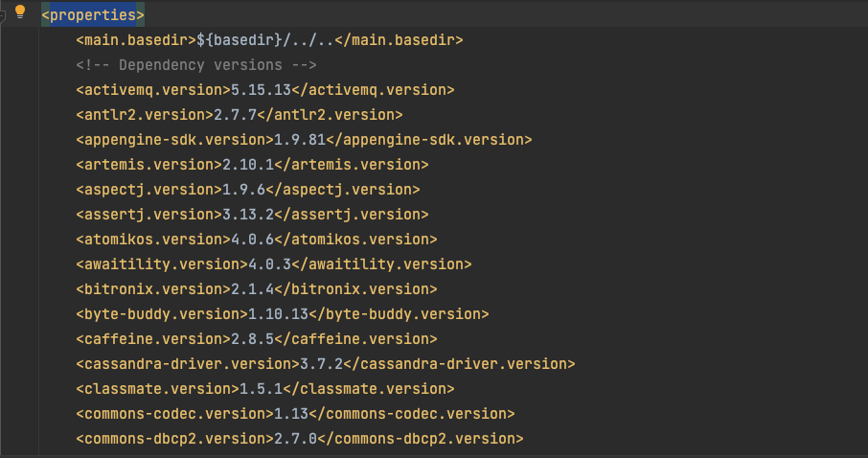Click the opening <awaitility.version> tag
The height and width of the screenshot is (458, 868).
[162, 264]
